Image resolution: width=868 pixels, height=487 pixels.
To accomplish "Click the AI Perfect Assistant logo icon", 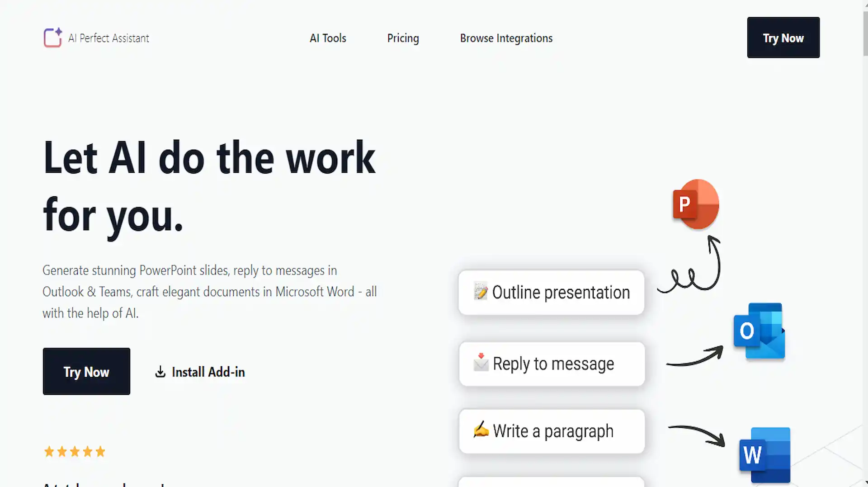I will pyautogui.click(x=53, y=38).
